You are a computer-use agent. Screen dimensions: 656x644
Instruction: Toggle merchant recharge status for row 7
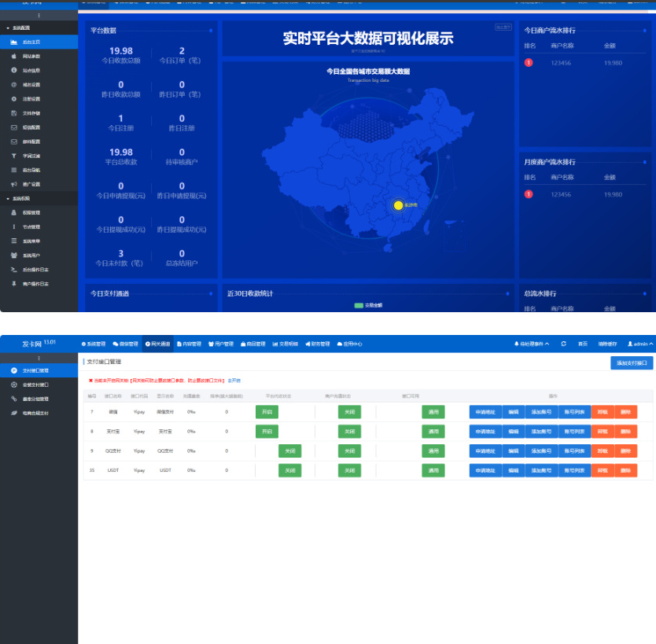[x=349, y=412]
